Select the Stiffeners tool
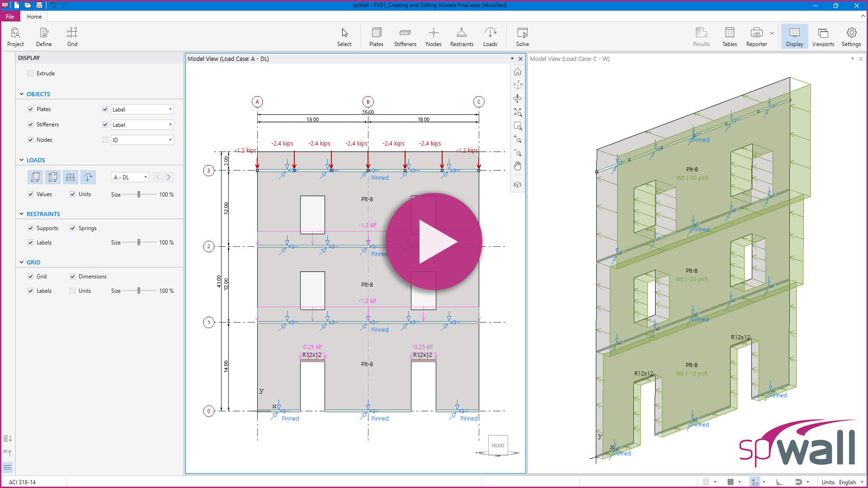The image size is (868, 488). 405,36
